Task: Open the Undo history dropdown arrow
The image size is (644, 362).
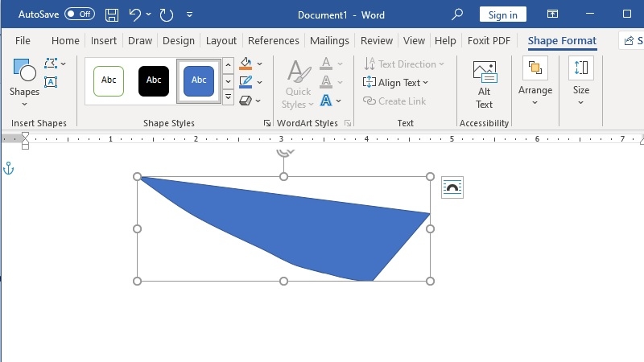Action: pyautogui.click(x=148, y=14)
